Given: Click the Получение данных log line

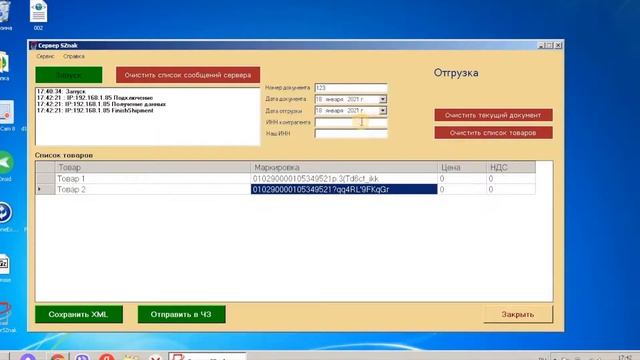Looking at the screenshot, I should 101,104.
